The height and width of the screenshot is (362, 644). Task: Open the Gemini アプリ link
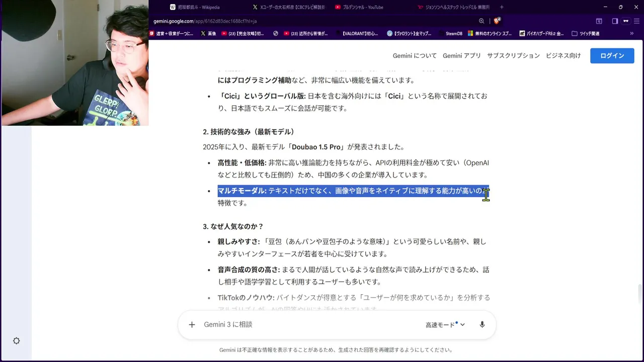click(x=462, y=56)
